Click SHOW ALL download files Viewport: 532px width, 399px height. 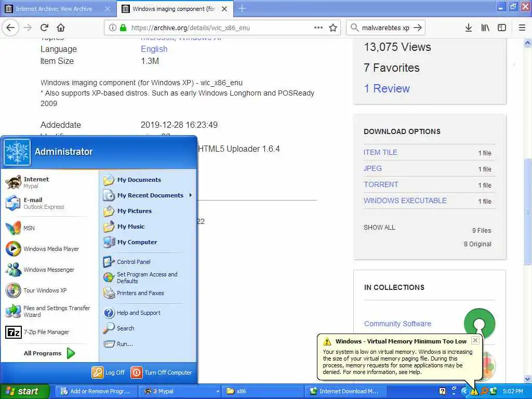pyautogui.click(x=379, y=228)
